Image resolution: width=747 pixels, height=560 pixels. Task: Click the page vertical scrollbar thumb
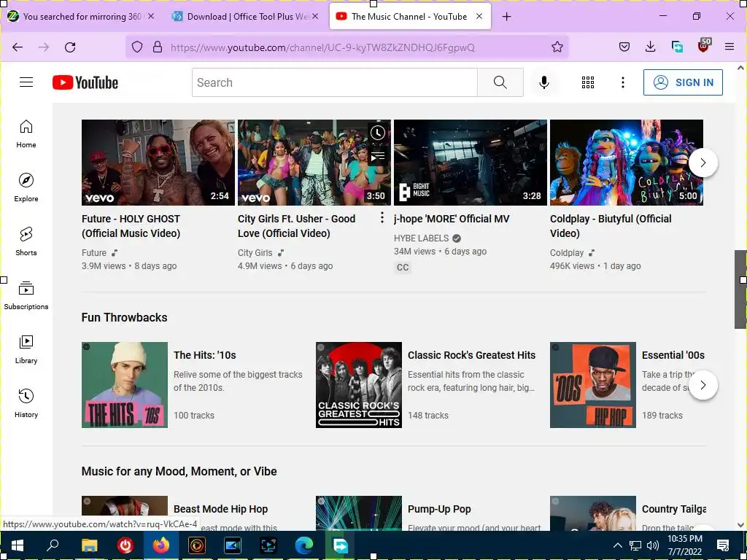[740, 289]
